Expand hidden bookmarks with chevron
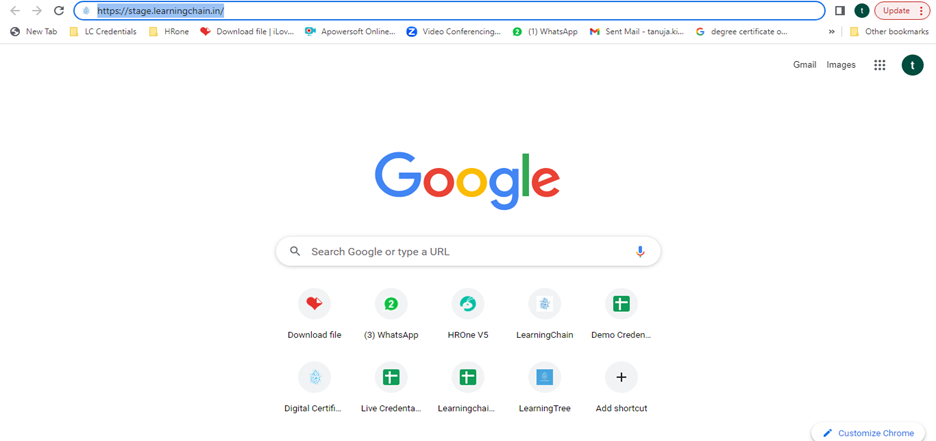The height and width of the screenshot is (441, 936). (831, 31)
